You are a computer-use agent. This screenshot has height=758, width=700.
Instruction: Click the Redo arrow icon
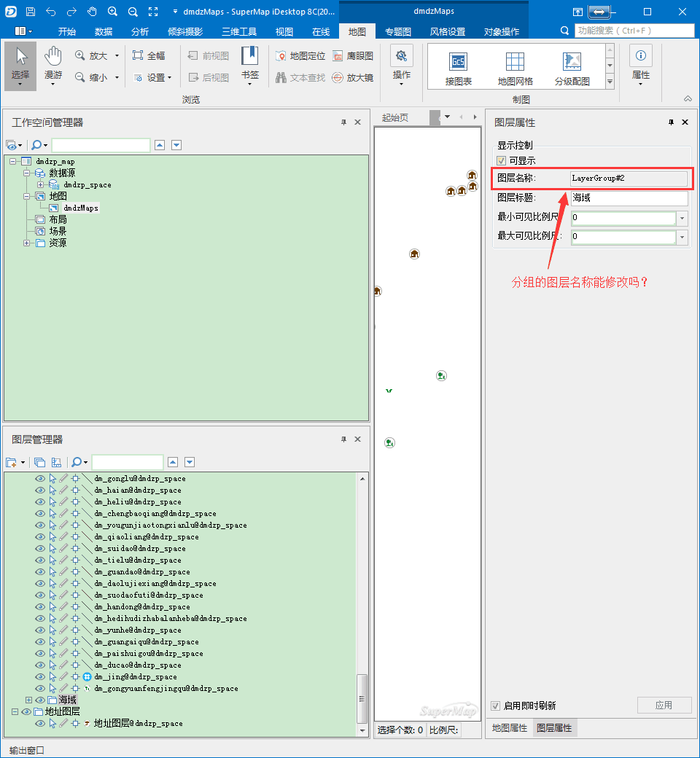tap(71, 12)
